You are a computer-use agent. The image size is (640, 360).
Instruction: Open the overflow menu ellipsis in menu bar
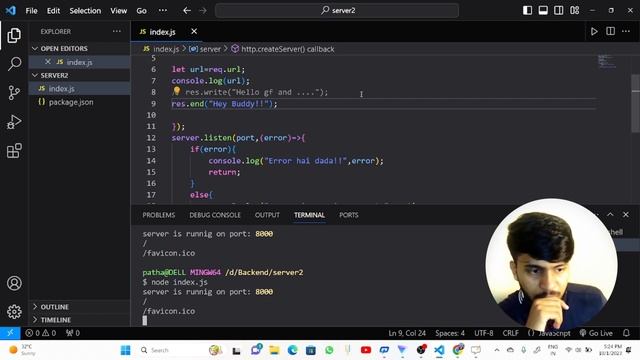tap(163, 11)
